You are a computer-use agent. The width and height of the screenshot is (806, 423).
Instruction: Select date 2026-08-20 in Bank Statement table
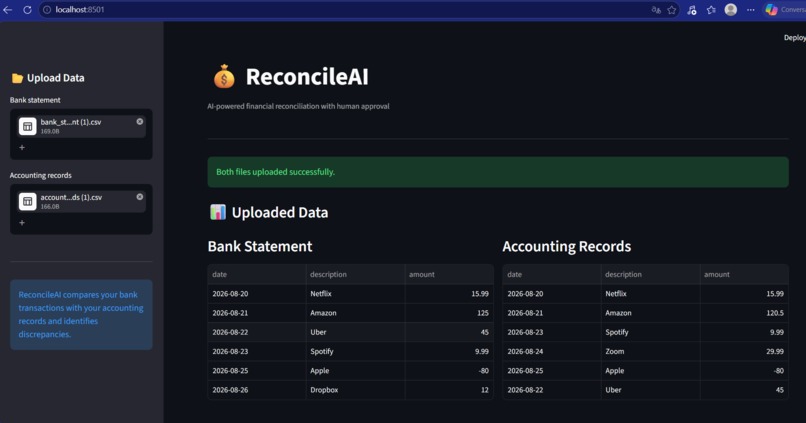click(x=257, y=294)
